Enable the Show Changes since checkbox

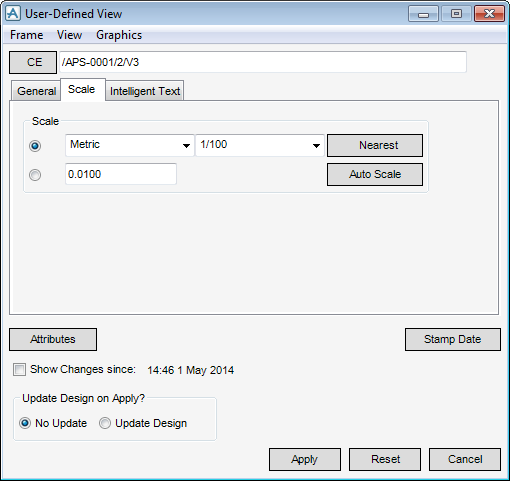19,370
